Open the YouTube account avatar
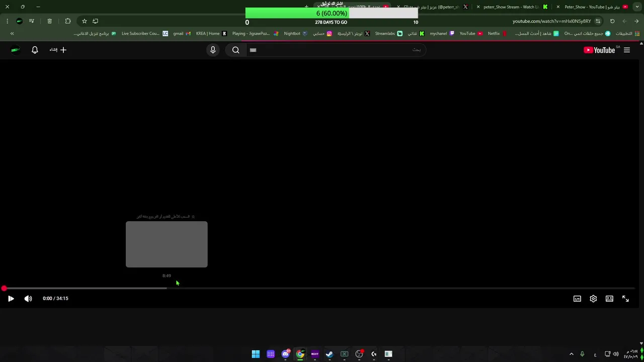Image resolution: width=644 pixels, height=362 pixels. point(15,50)
